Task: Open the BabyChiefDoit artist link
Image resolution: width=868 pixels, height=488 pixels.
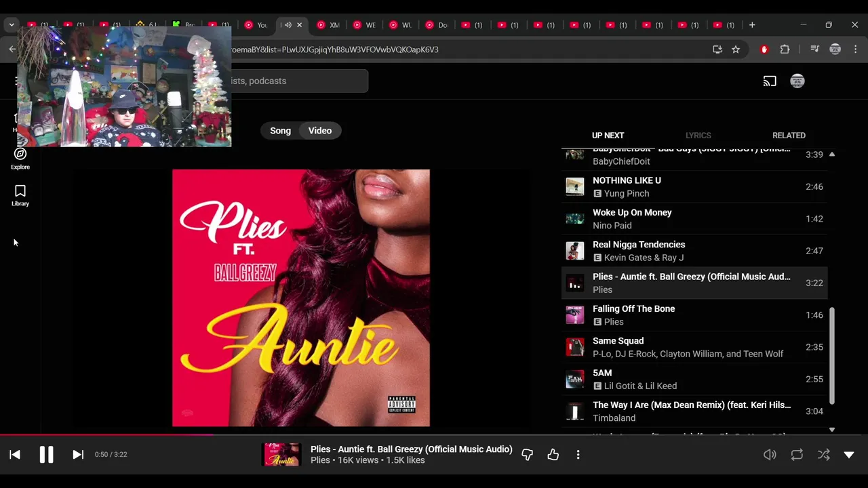Action: point(621,161)
